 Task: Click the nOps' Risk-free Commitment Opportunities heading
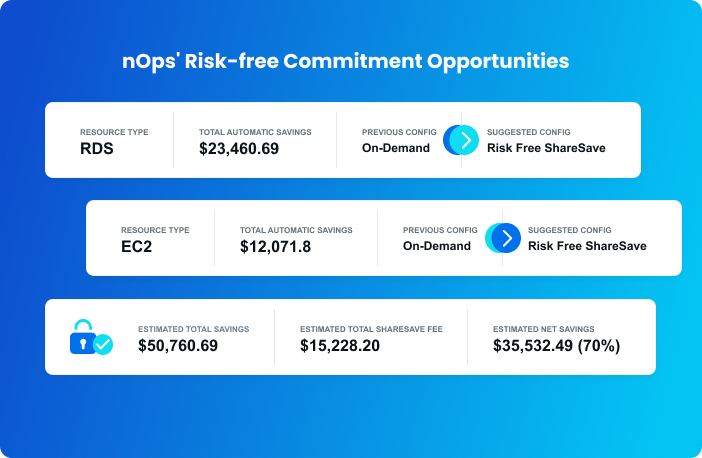(x=346, y=61)
